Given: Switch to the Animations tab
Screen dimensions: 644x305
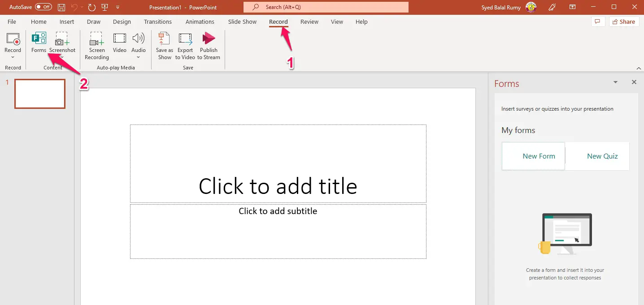Looking at the screenshot, I should point(200,21).
